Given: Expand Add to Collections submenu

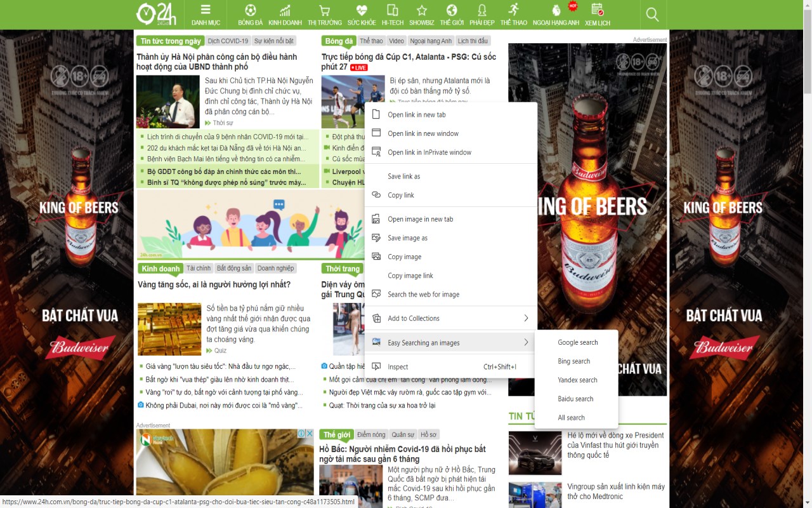Looking at the screenshot, I should 451,318.
